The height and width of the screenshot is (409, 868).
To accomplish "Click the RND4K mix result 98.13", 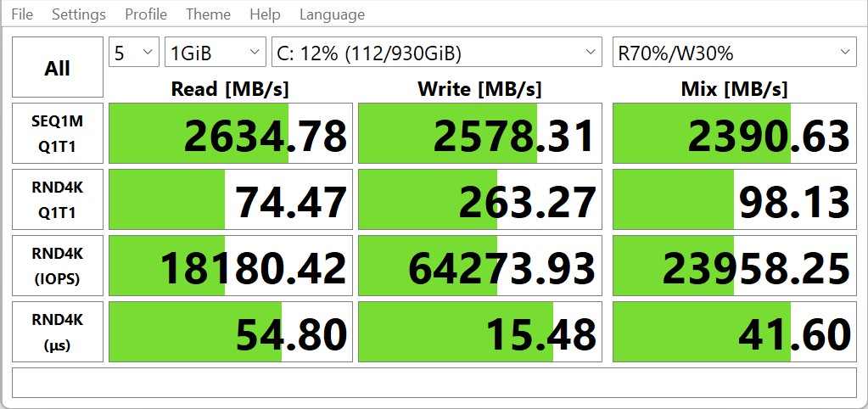I will click(734, 199).
